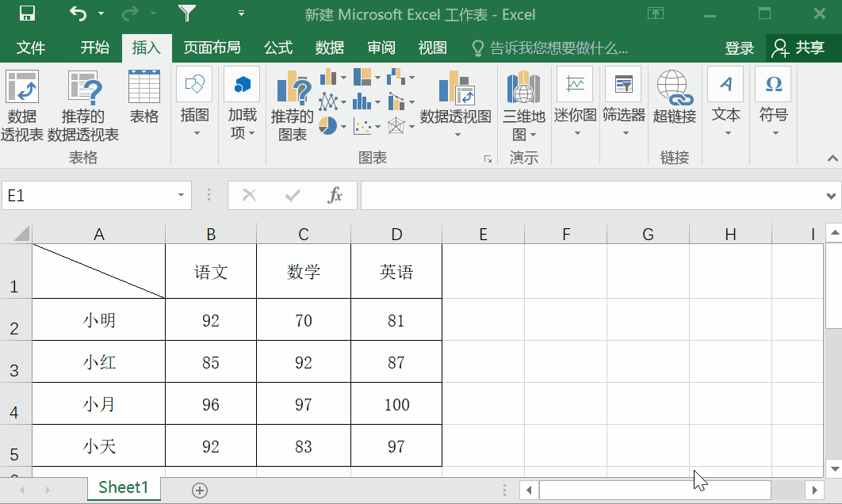Open the 文件 (File) menu
This screenshot has height=504, width=842.
[x=32, y=48]
